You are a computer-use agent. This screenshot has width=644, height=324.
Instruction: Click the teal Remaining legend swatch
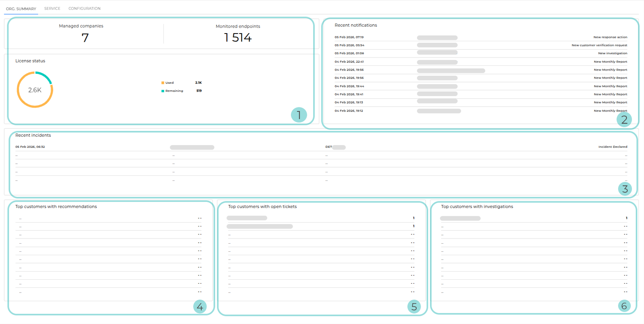[x=162, y=91]
